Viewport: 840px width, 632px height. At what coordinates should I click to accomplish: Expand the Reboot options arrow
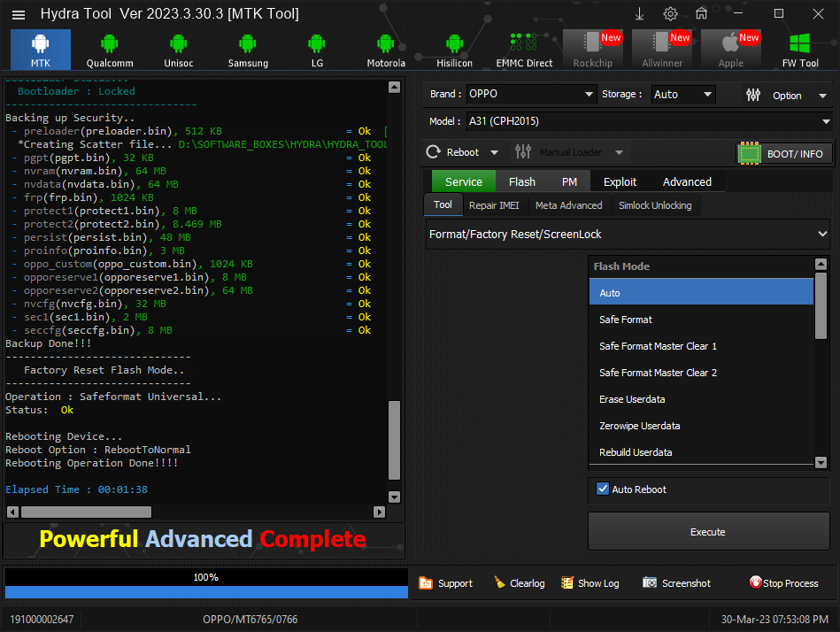tap(494, 152)
